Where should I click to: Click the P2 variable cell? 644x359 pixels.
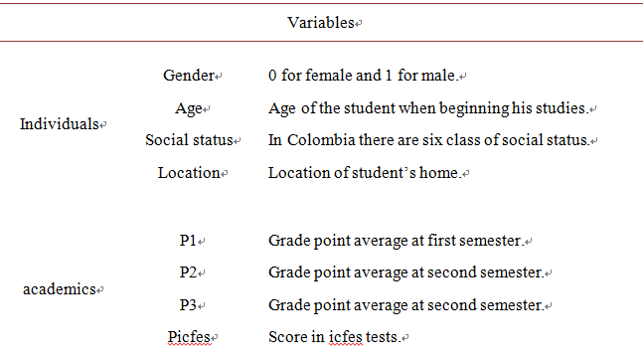189,272
